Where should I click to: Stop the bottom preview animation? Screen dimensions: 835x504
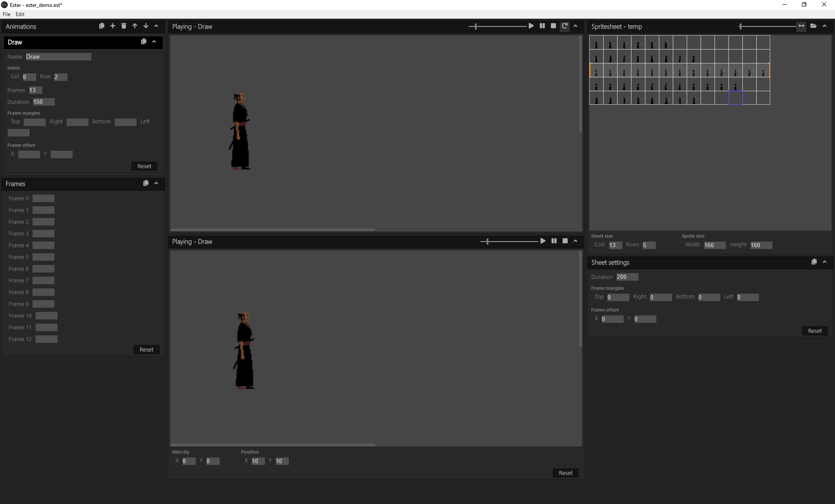tap(565, 241)
